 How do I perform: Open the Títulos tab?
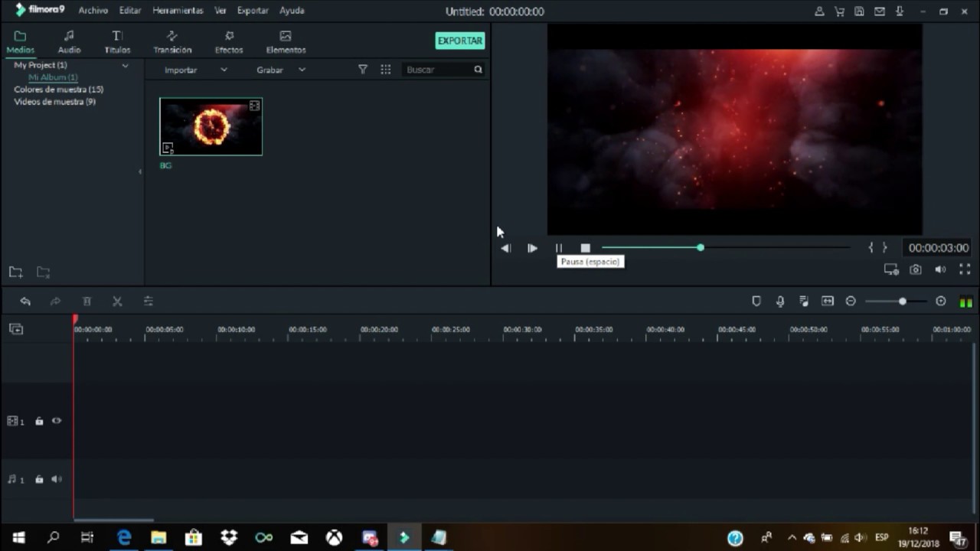click(117, 42)
